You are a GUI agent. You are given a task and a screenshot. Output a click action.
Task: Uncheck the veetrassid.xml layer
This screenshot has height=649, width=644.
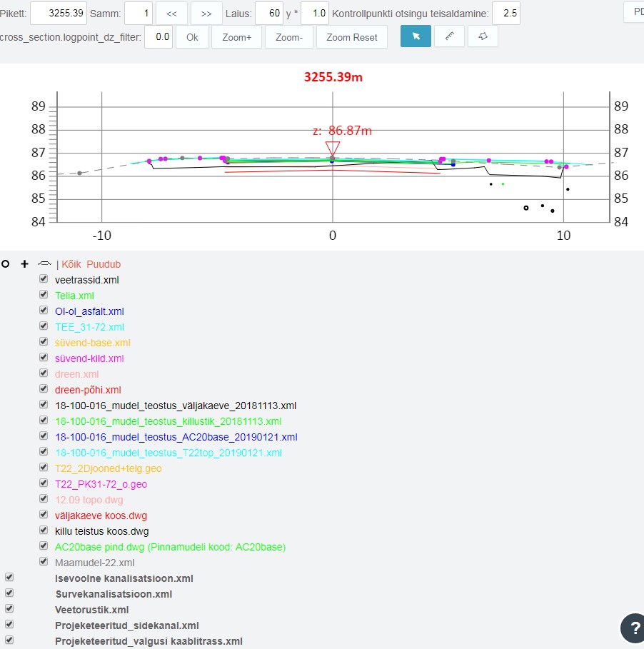click(x=44, y=279)
